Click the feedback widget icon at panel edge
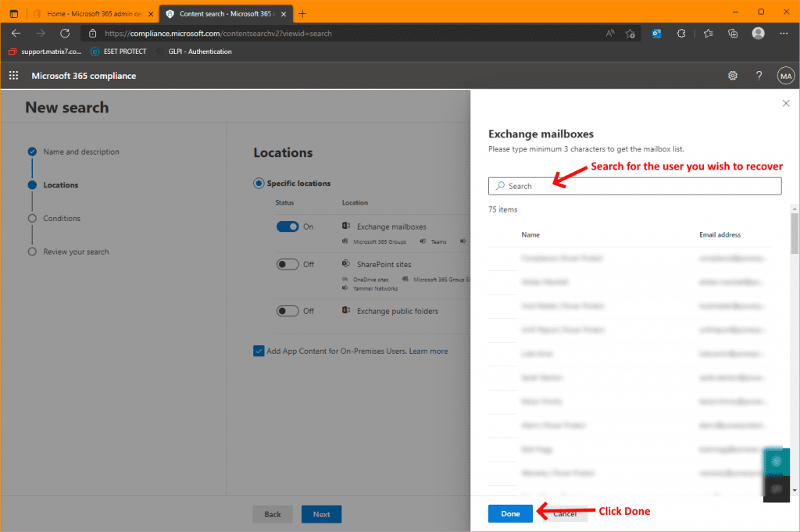800x532 pixels. (777, 462)
